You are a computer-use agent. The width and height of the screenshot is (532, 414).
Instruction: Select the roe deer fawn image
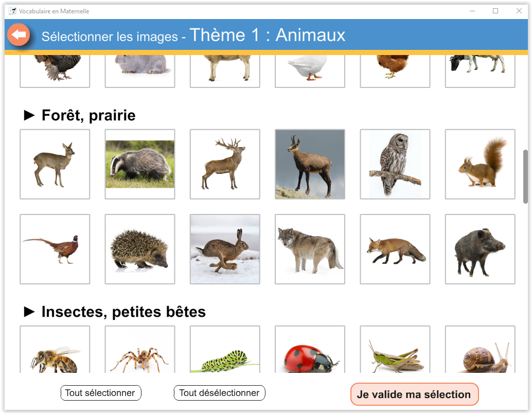pos(55,164)
